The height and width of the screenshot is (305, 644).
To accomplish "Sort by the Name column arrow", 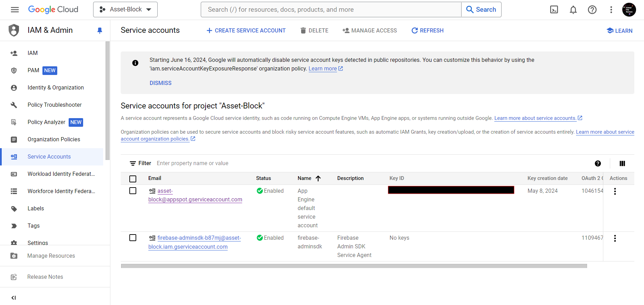I will coord(318,179).
